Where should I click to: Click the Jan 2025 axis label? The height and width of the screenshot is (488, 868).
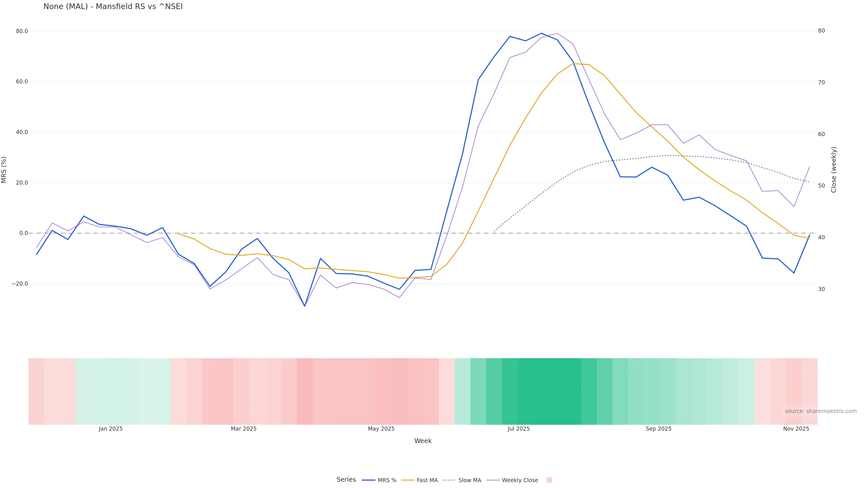tap(111, 429)
